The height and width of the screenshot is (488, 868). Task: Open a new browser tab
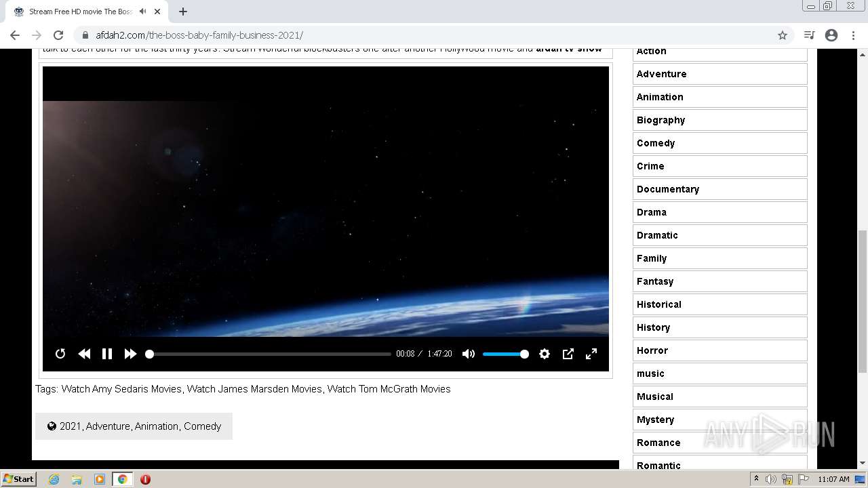[183, 12]
